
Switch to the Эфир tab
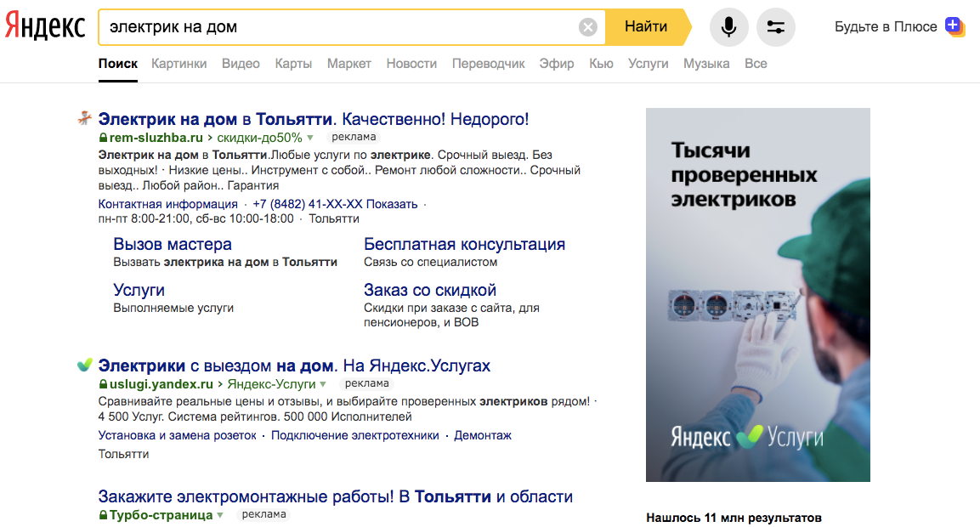tap(556, 64)
